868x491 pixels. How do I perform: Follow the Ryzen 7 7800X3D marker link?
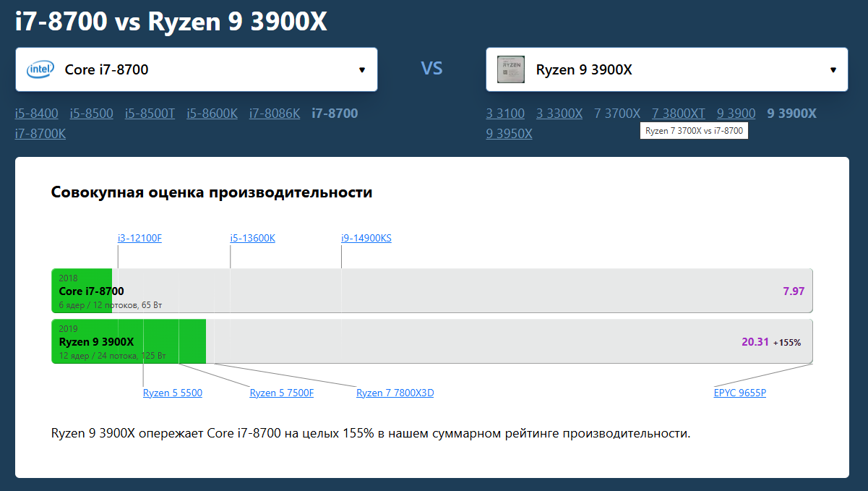[395, 393]
